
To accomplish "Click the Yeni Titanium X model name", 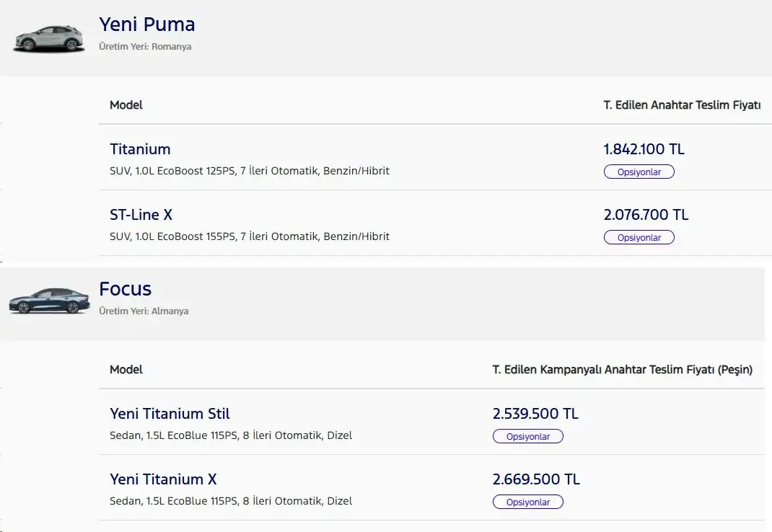I will [x=163, y=479].
